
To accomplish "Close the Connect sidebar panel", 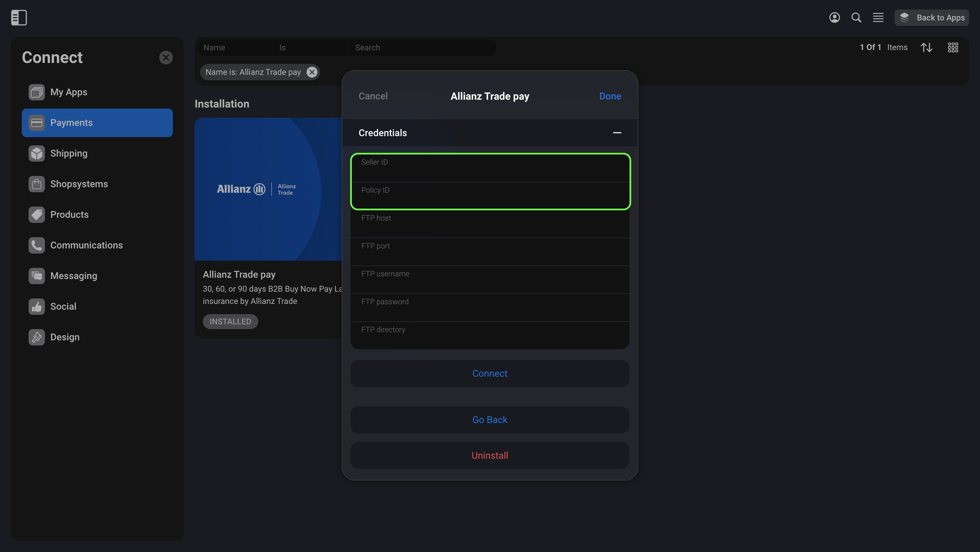I will tap(165, 58).
